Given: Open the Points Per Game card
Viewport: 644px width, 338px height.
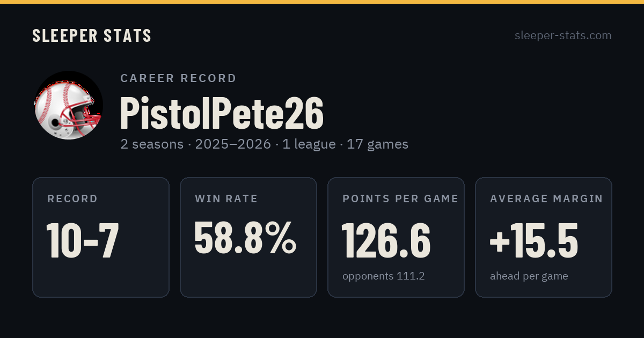Looking at the screenshot, I should (396, 237).
